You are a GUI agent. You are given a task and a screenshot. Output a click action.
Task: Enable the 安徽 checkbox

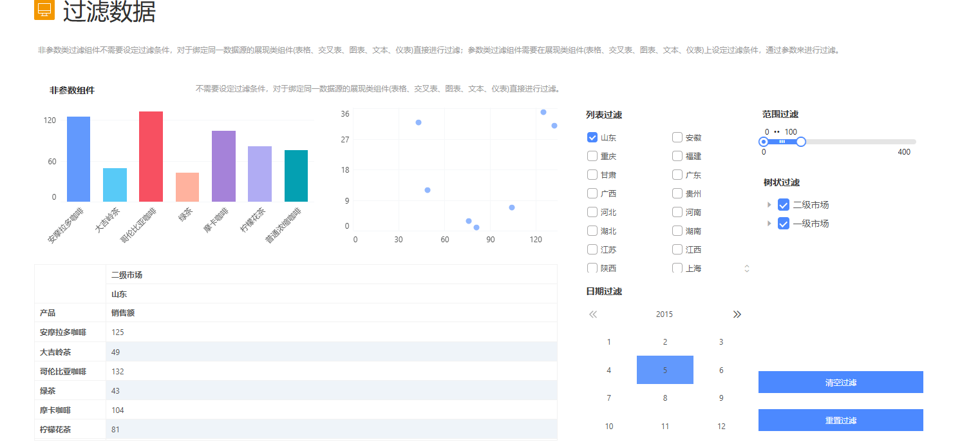[x=677, y=137]
